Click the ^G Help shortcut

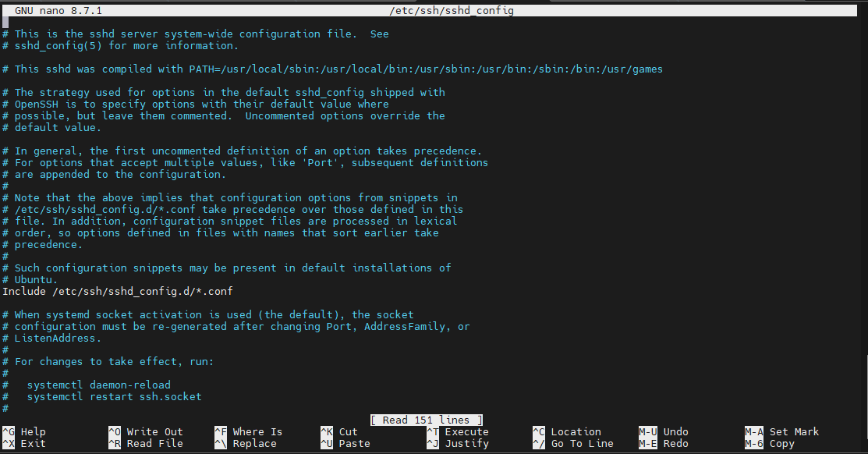coord(24,432)
